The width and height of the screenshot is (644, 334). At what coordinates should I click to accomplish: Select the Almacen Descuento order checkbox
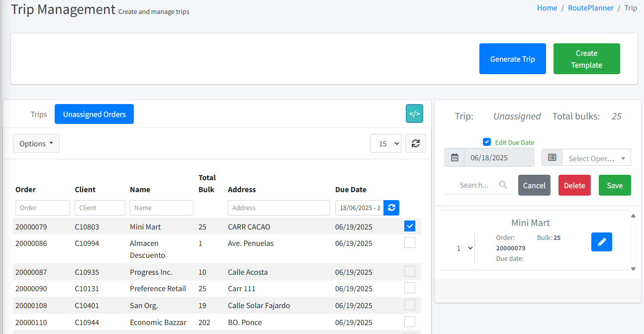pos(409,243)
